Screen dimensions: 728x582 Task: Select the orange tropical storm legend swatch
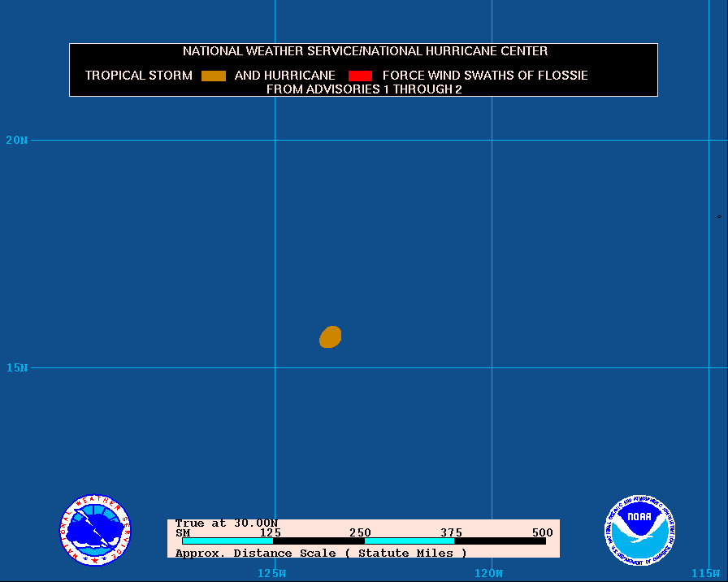tap(214, 76)
